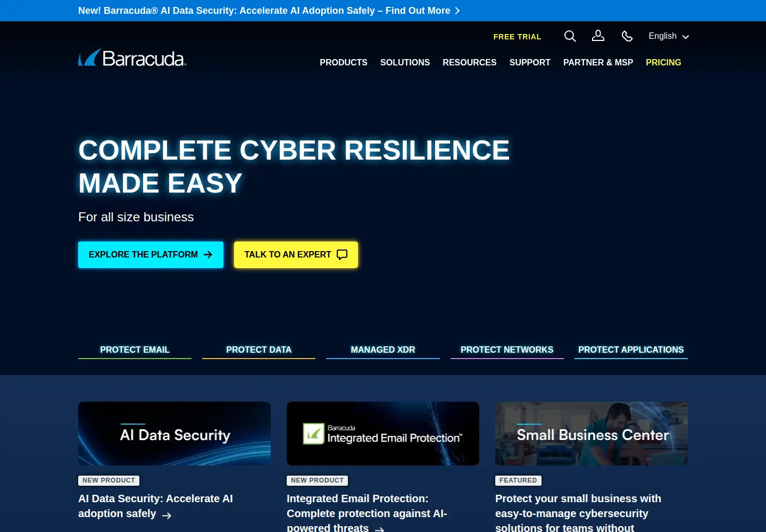766x532 pixels.
Task: Go to the Pricing page
Action: pyautogui.click(x=663, y=62)
